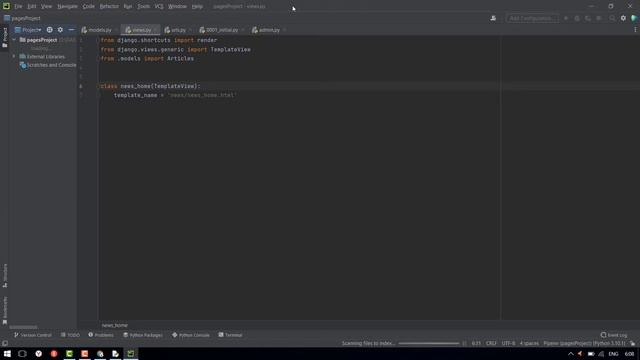This screenshot has height=360, width=640.
Task: Open the VCS menu
Action: click(x=159, y=6)
